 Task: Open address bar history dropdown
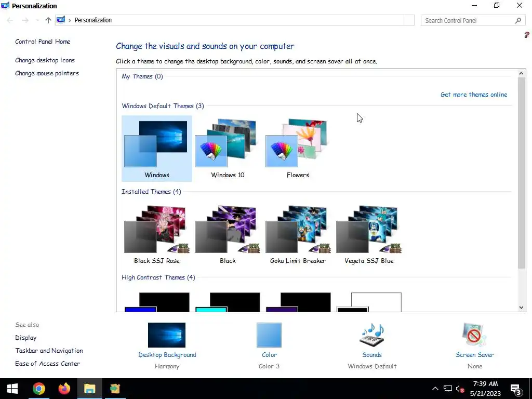coord(409,20)
